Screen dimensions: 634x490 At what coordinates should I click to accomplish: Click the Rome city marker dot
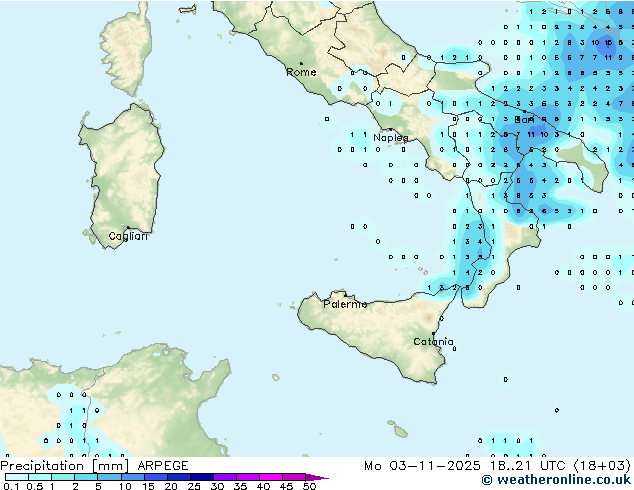tap(301, 63)
